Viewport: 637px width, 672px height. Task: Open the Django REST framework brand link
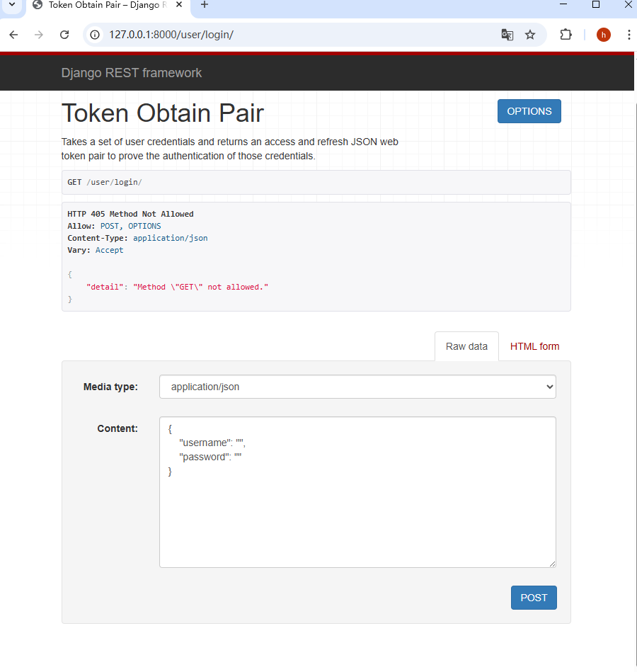pyautogui.click(x=131, y=73)
